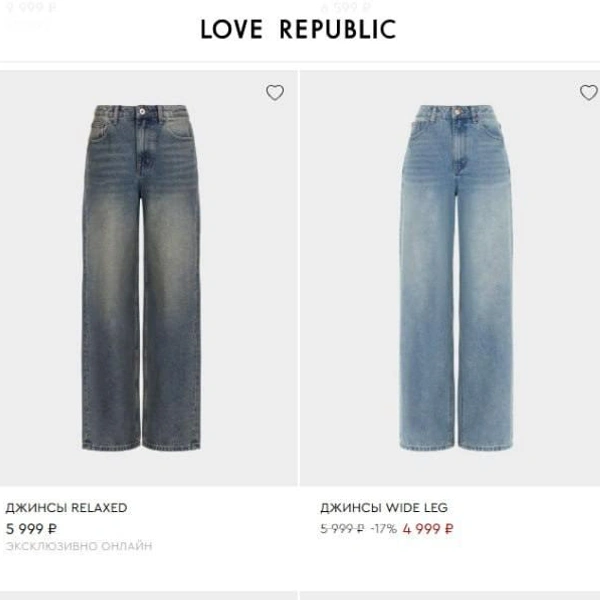This screenshot has height=600, width=600.
Task: Click the faded 9 999 ₽ price at top left
Action: (x=30, y=8)
